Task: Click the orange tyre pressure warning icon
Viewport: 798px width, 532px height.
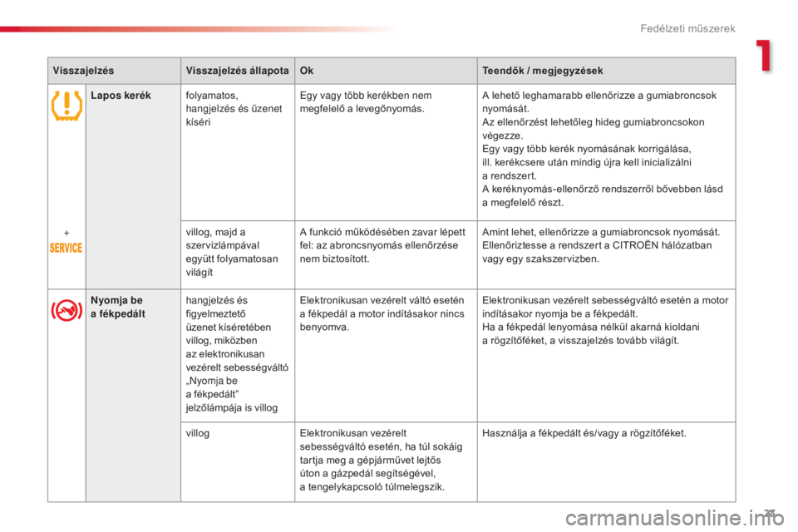Action: [x=66, y=107]
